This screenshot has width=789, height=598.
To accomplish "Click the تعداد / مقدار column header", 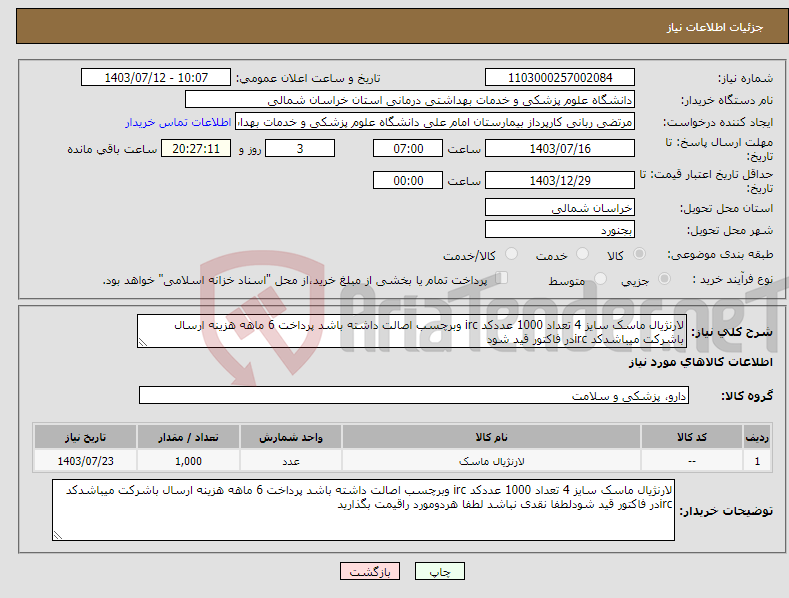I will [188, 437].
